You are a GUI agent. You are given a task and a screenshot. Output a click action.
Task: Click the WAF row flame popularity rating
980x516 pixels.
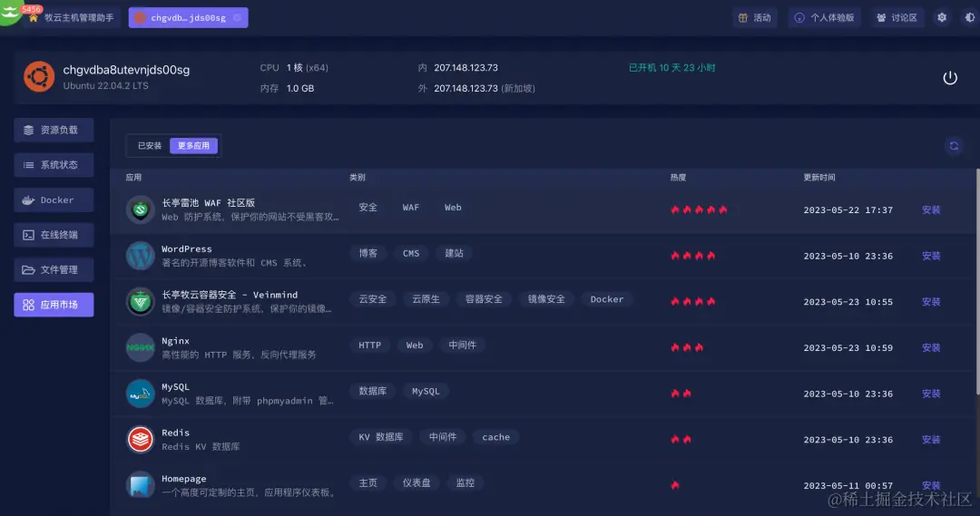pyautogui.click(x=699, y=209)
